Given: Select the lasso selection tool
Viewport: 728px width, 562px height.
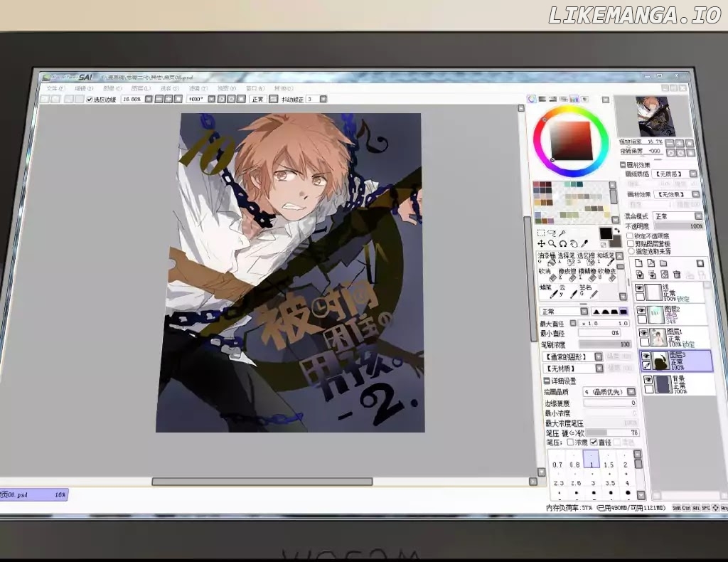Looking at the screenshot, I should (x=552, y=233).
